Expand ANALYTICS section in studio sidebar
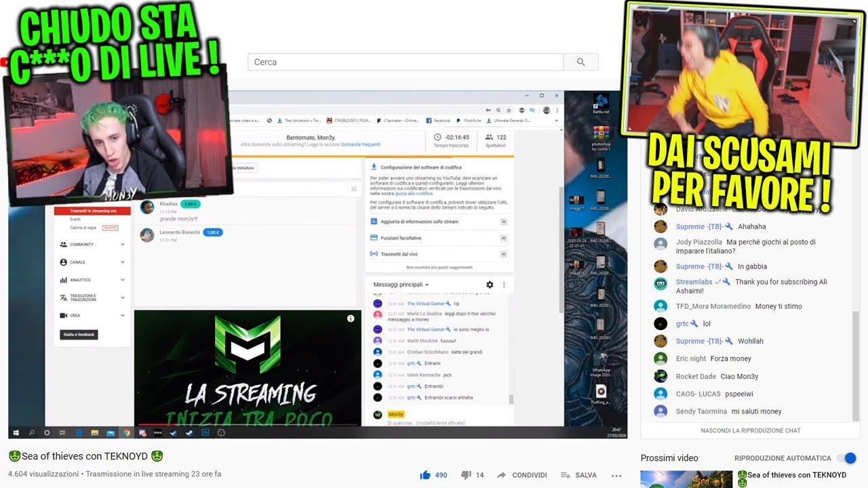Image resolution: width=868 pixels, height=488 pixels. (92, 280)
